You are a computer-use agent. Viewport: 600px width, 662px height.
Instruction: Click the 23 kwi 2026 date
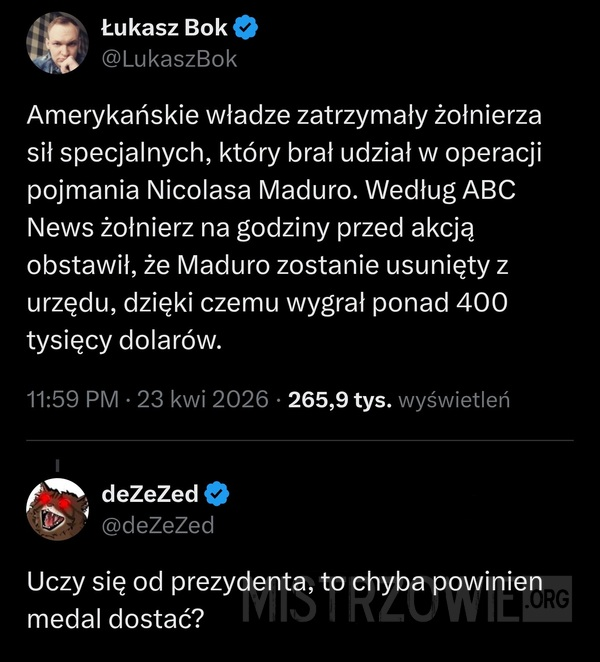[x=203, y=400]
